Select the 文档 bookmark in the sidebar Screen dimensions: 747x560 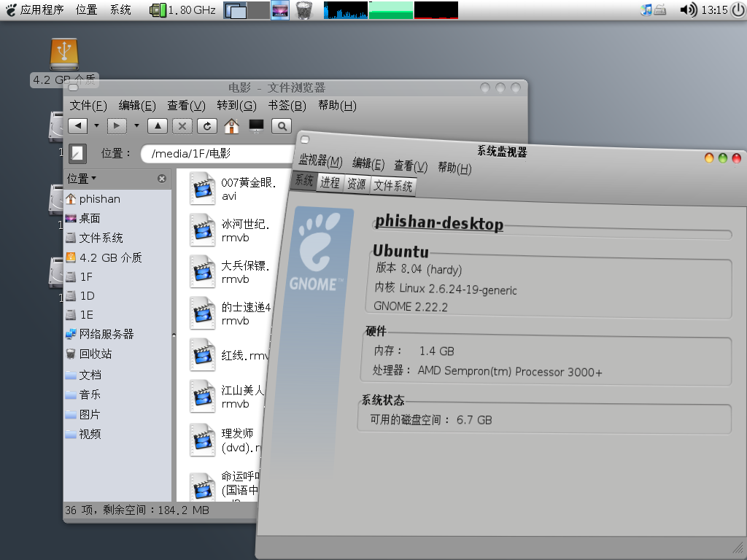(x=83, y=375)
